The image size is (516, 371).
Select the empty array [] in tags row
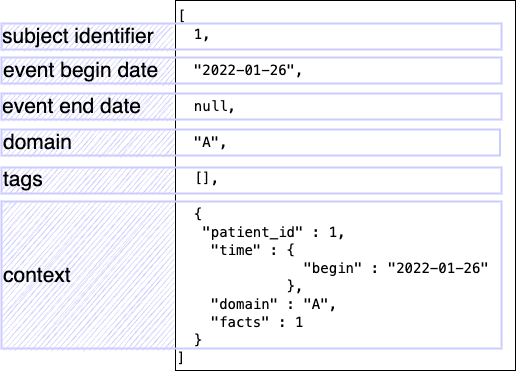point(203,178)
